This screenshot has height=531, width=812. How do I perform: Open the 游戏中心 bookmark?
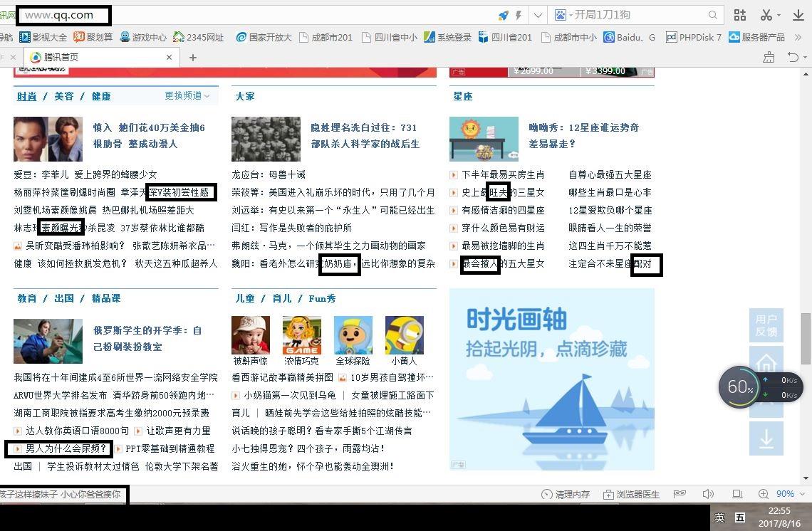coord(143,37)
